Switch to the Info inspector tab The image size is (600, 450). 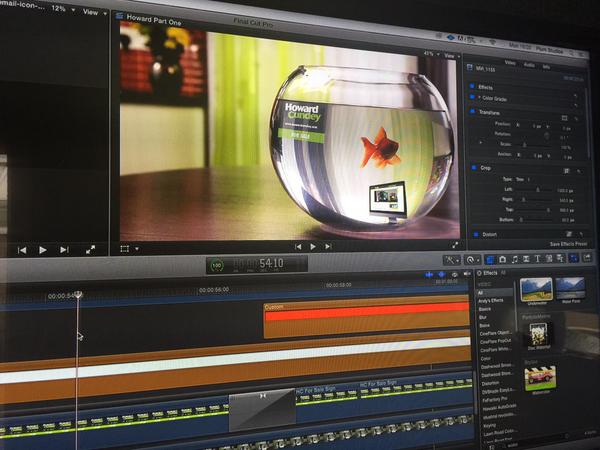(546, 67)
